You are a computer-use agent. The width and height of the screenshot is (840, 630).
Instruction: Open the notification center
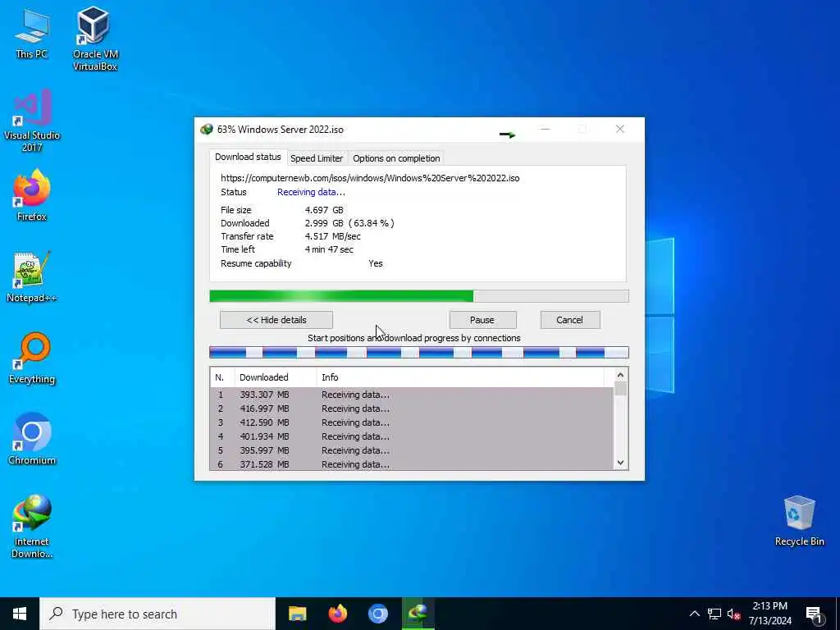coord(814,614)
